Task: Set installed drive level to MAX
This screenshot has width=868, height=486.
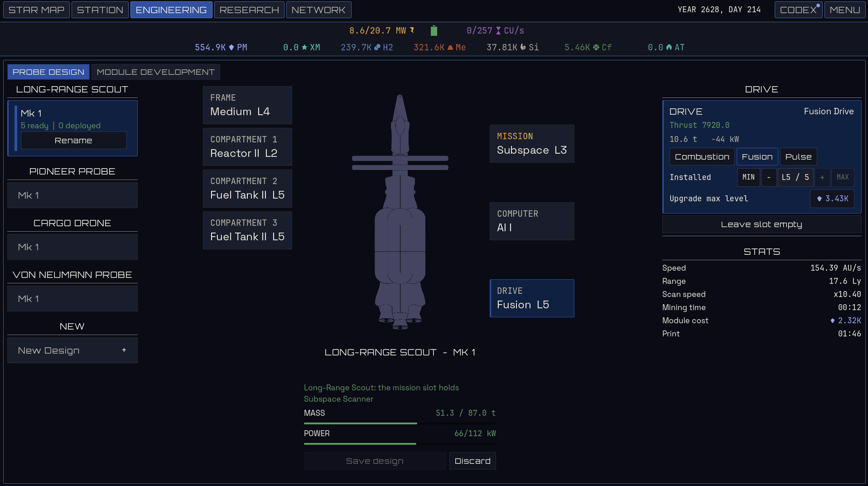Action: 843,177
